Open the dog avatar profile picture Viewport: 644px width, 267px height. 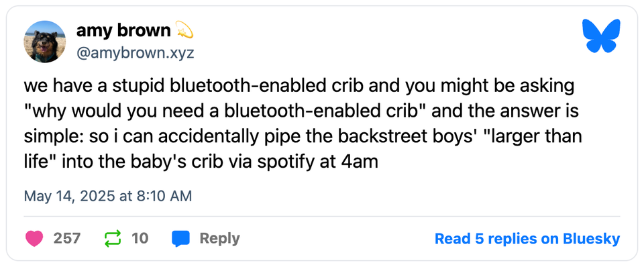(x=45, y=42)
